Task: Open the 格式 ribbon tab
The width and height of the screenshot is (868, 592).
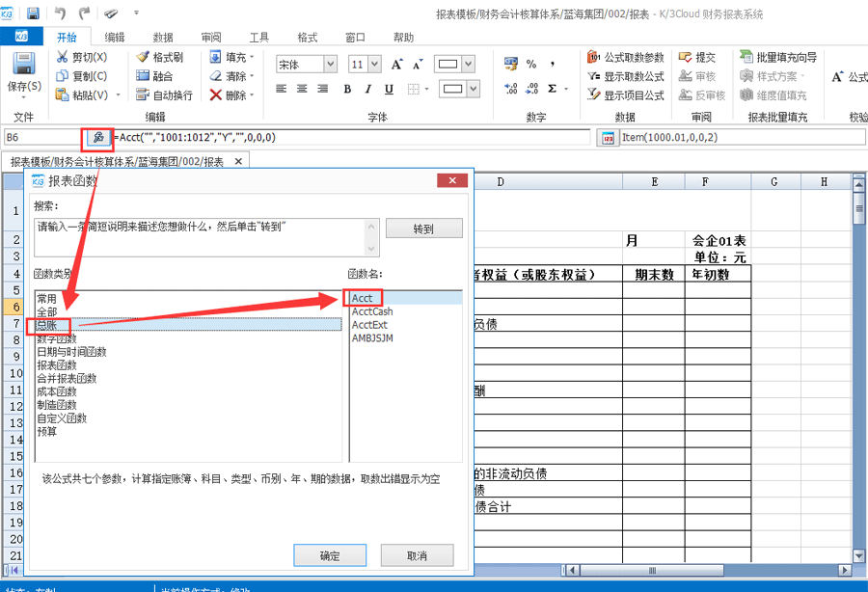Action: [x=308, y=37]
